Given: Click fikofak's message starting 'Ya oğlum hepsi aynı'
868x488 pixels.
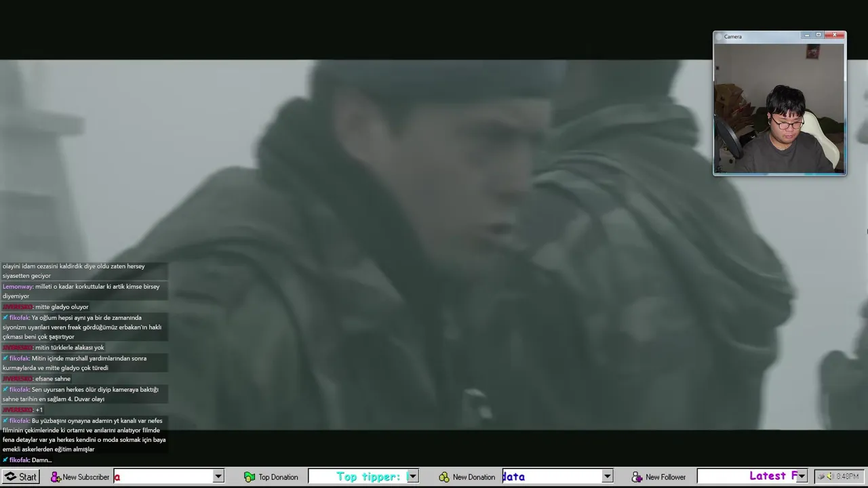Looking at the screenshot, I should tap(83, 327).
